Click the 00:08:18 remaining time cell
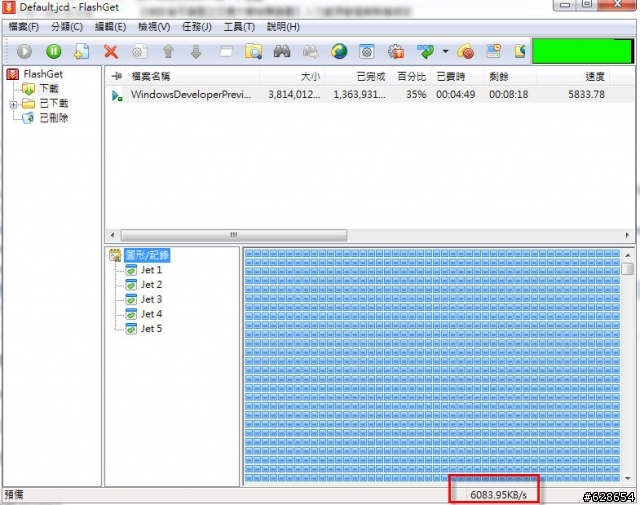Viewport: 640px width, 505px height. 509,95
